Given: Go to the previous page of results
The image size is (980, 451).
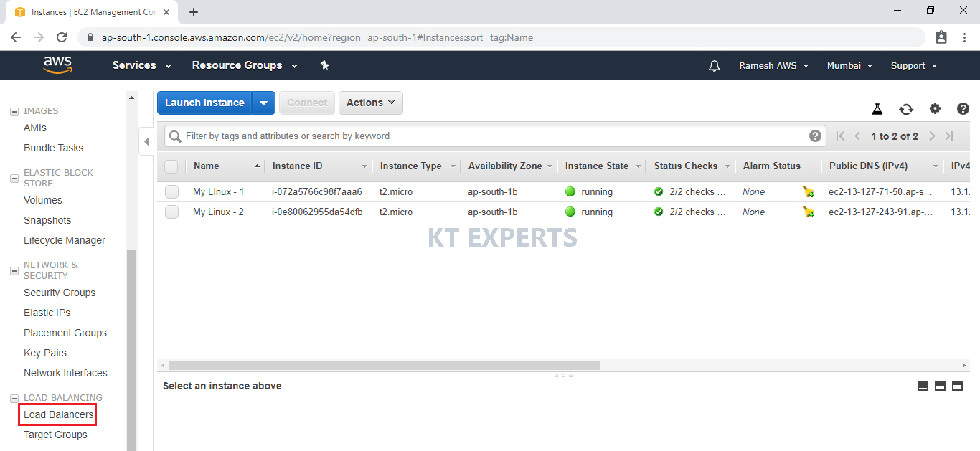Looking at the screenshot, I should 857,136.
